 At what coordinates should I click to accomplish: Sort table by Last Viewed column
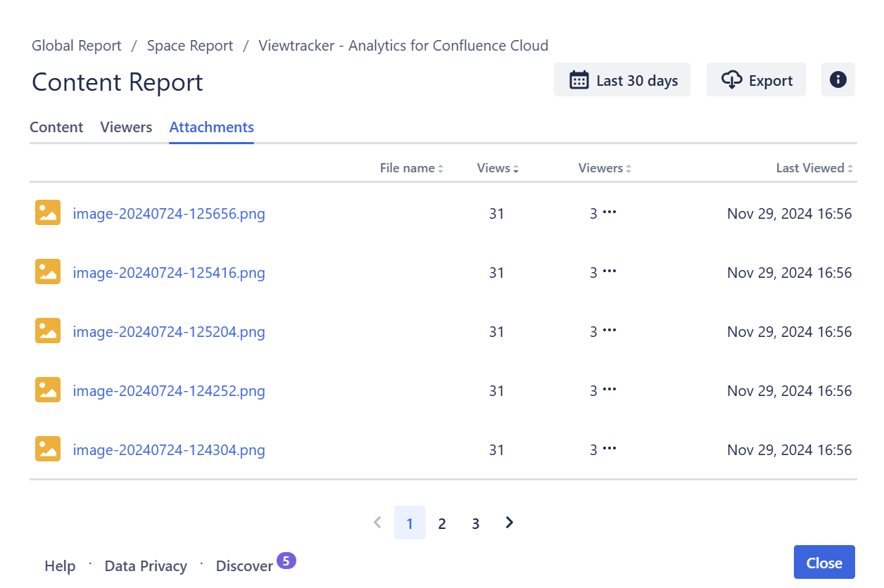(814, 168)
